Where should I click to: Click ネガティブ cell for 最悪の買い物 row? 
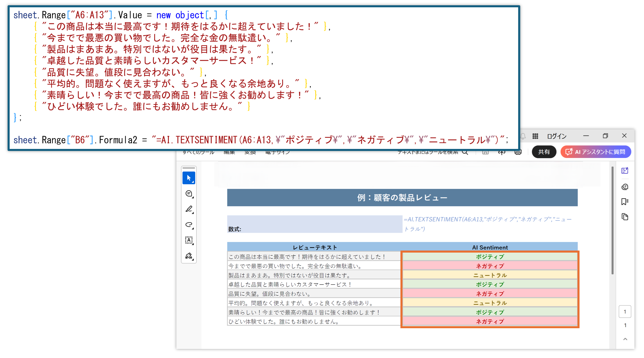coord(490,266)
